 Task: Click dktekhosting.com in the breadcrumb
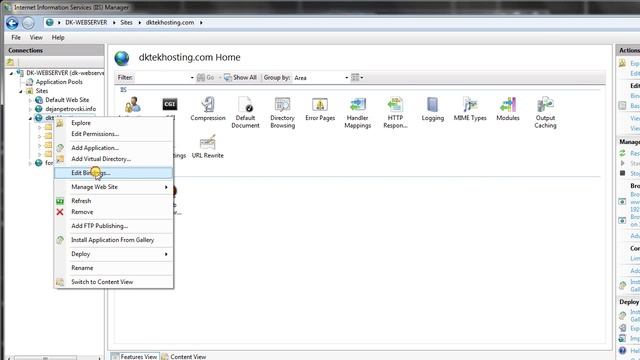click(x=170, y=22)
